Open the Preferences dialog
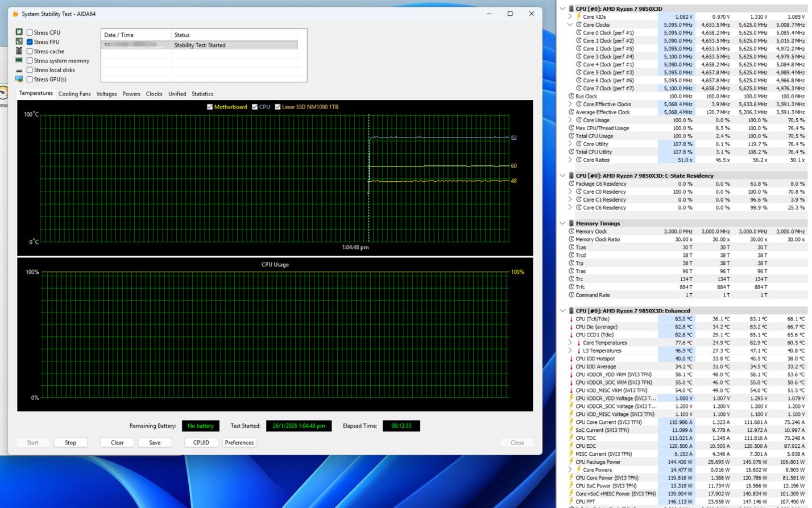This screenshot has height=508, width=812. (x=239, y=443)
